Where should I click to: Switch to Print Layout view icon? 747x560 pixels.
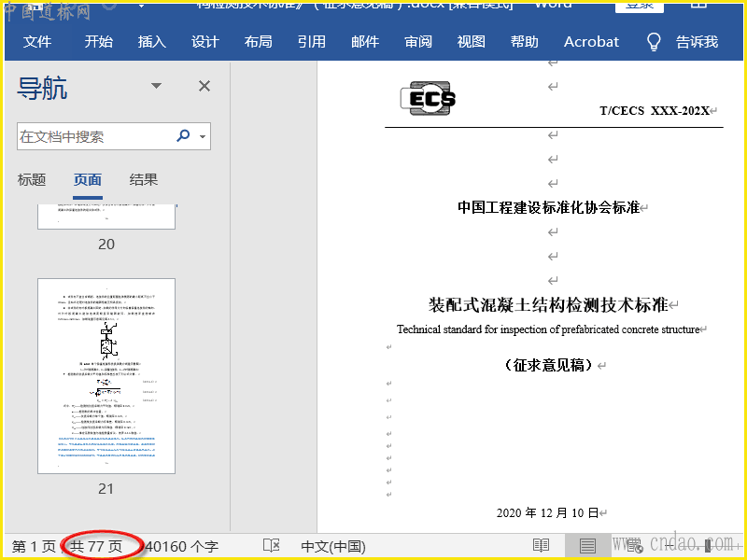(x=587, y=546)
